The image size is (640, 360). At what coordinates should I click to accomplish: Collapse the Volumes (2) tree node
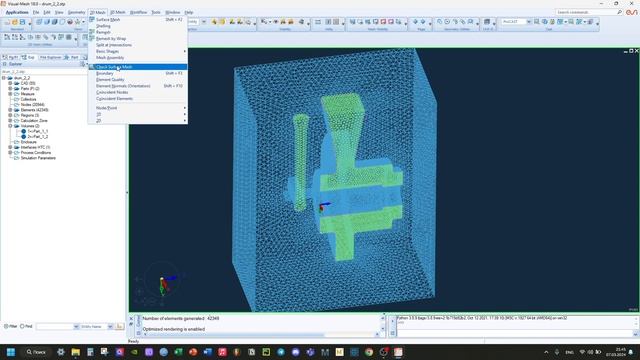10,126
